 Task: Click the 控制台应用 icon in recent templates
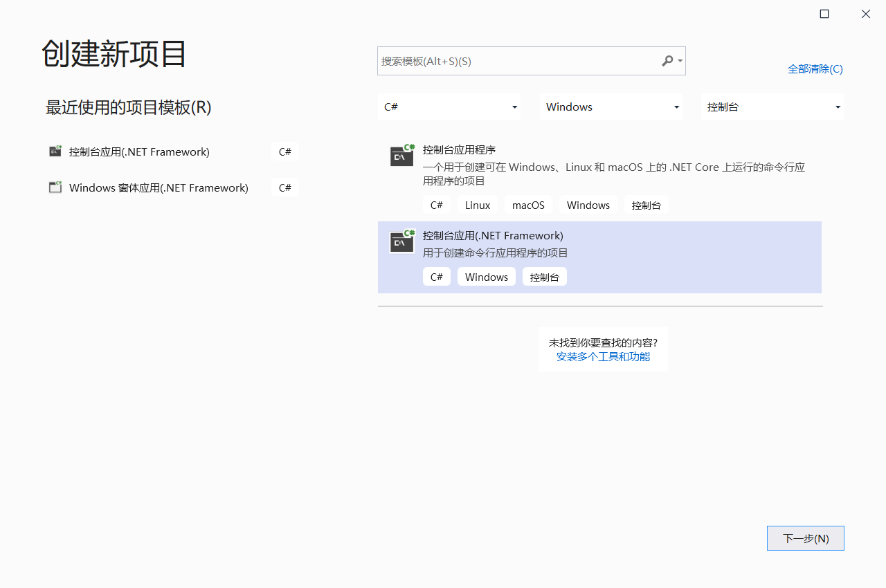click(55, 151)
